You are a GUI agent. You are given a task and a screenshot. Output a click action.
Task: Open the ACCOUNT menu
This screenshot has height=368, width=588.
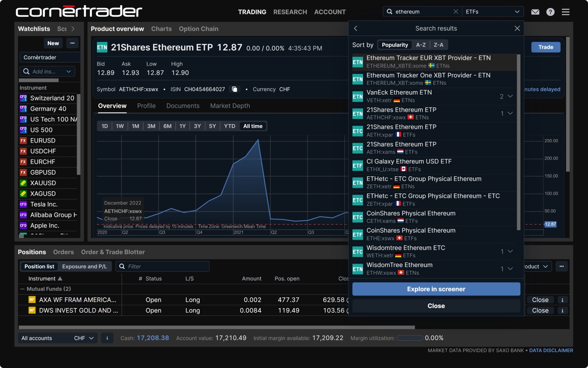coord(330,12)
